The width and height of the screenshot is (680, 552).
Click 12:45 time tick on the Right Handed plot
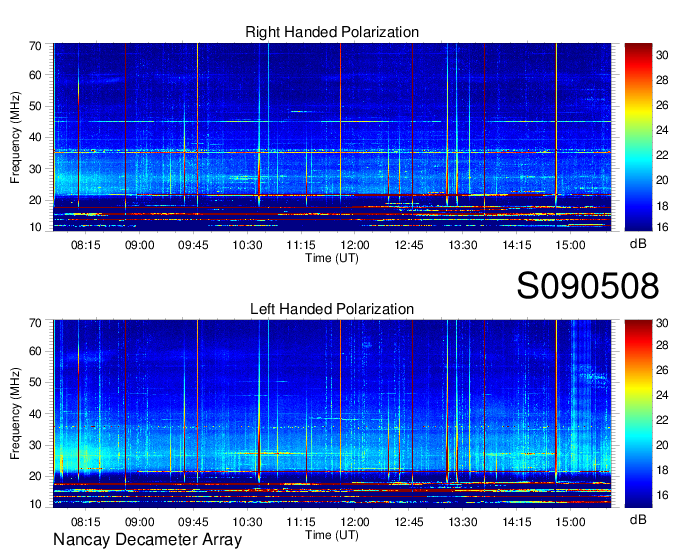[409, 245]
